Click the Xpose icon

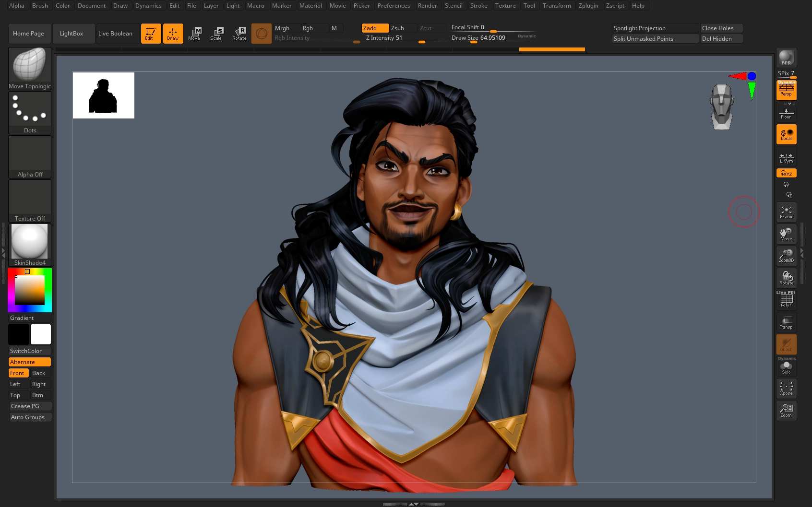click(786, 389)
